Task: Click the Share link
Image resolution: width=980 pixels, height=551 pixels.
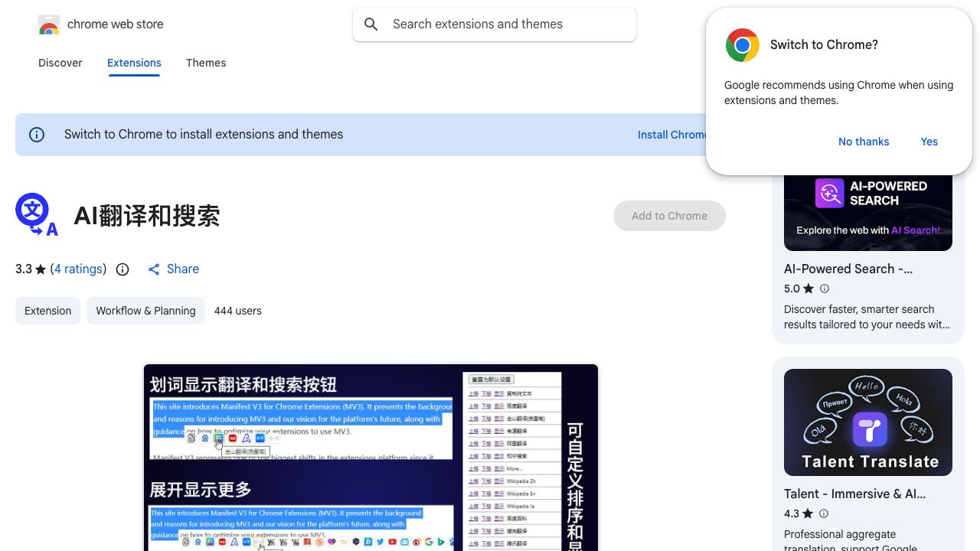Action: (174, 269)
